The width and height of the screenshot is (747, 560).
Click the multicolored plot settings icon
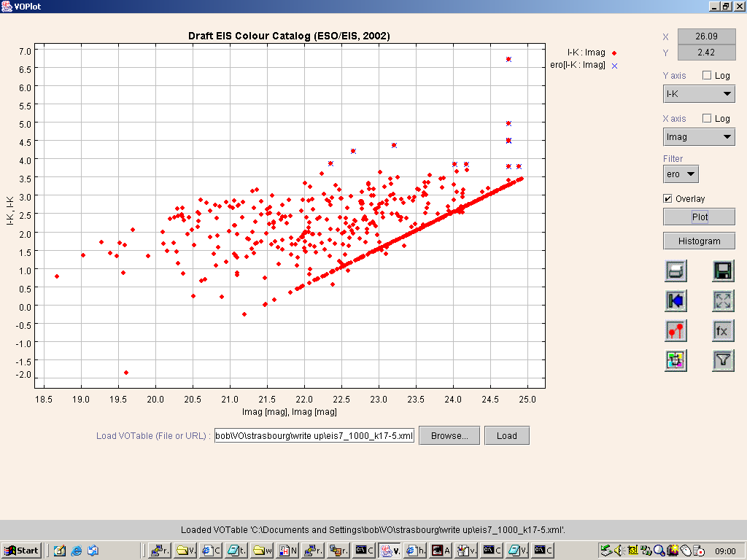coord(676,359)
